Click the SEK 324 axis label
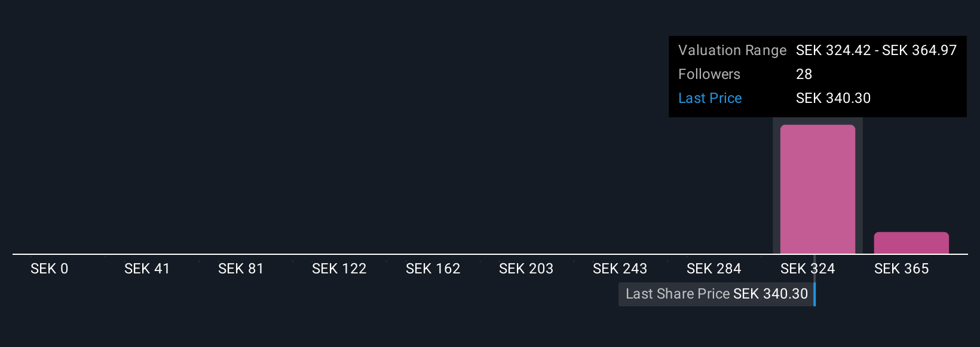 pyautogui.click(x=807, y=269)
